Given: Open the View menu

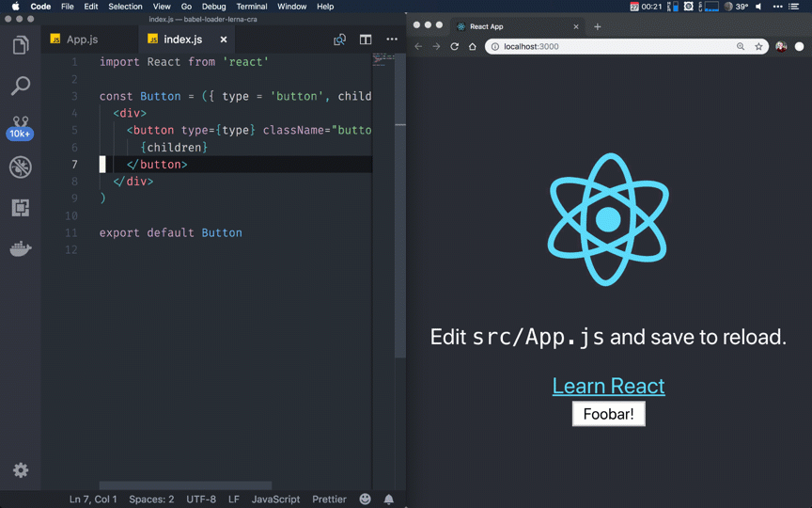Looking at the screenshot, I should tap(162, 7).
